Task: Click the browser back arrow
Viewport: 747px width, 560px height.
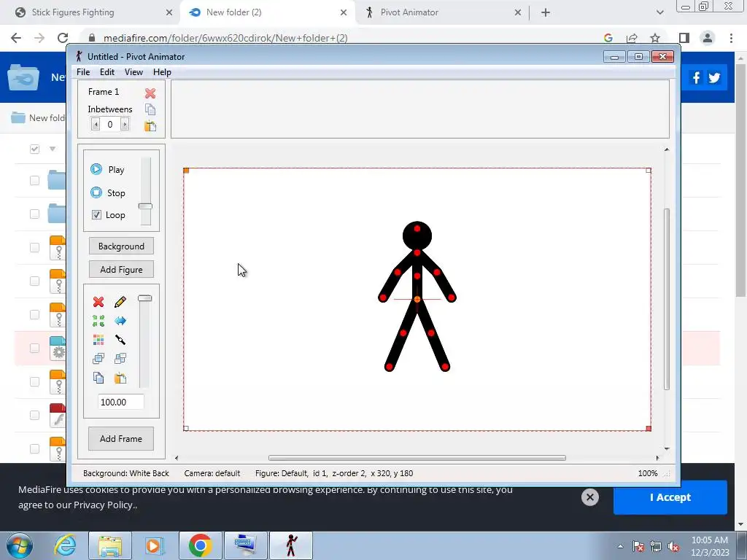Action: pos(16,38)
